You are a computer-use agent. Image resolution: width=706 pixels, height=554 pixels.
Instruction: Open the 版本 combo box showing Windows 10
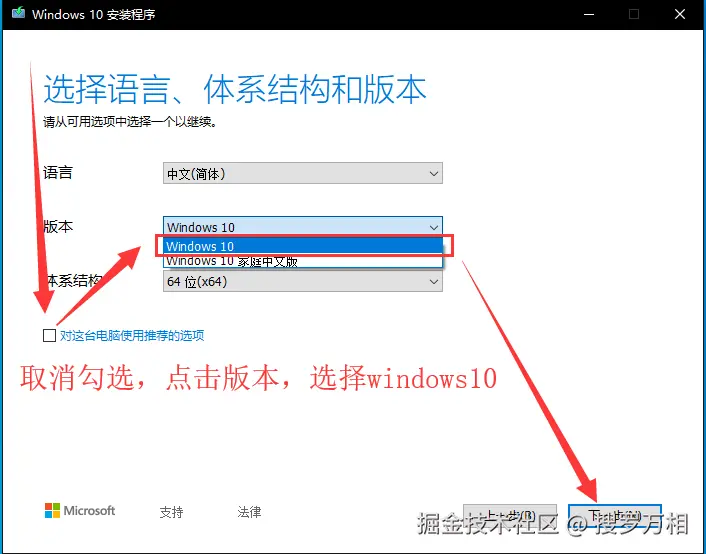point(303,227)
